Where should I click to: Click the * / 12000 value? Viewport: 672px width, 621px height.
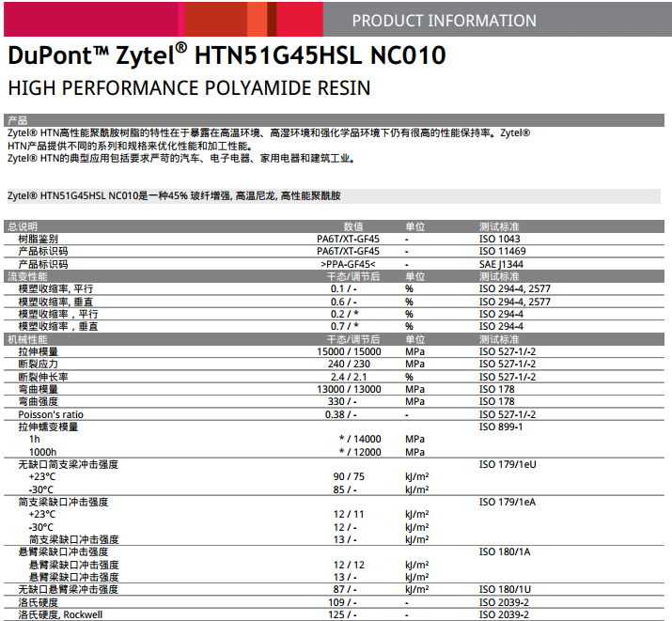tap(360, 452)
